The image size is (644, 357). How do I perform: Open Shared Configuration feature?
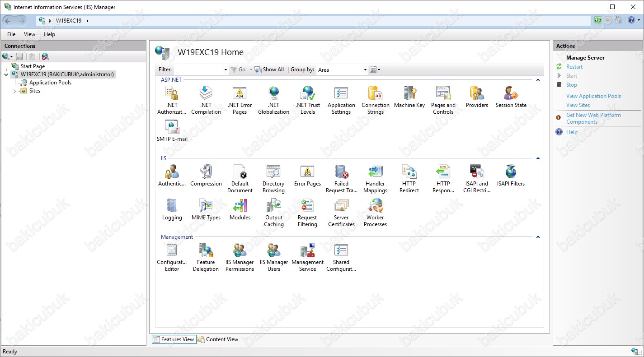tap(341, 257)
